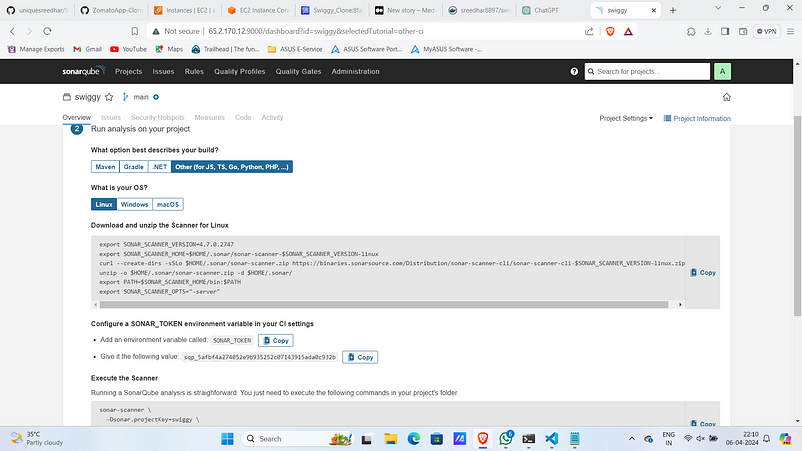
Task: Open the help question mark icon
Action: 574,72
